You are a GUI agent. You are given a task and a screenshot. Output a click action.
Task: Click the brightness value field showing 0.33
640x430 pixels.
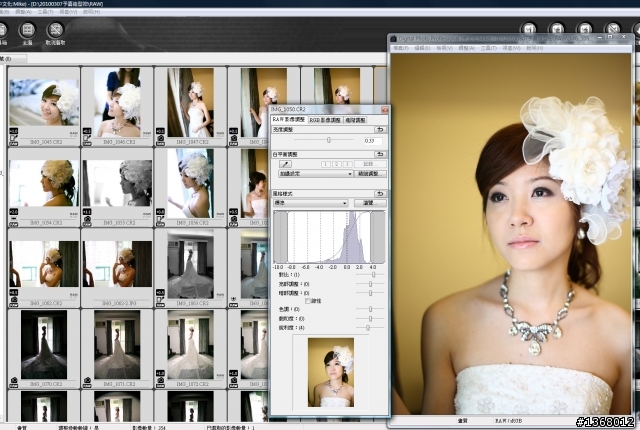coord(373,141)
